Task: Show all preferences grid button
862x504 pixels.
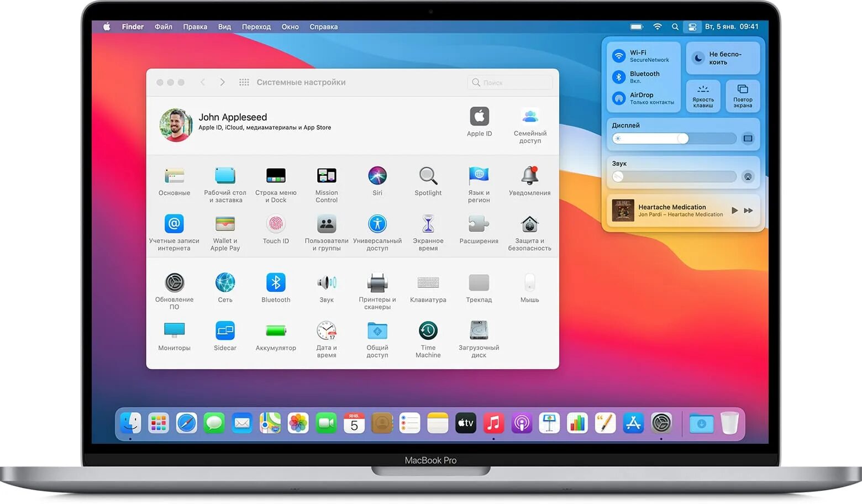Action: pos(244,82)
